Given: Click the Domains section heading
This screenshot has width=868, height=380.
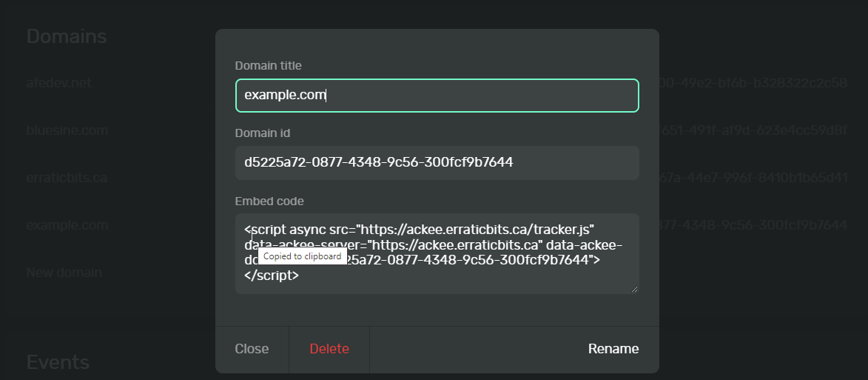Looking at the screenshot, I should [x=67, y=36].
